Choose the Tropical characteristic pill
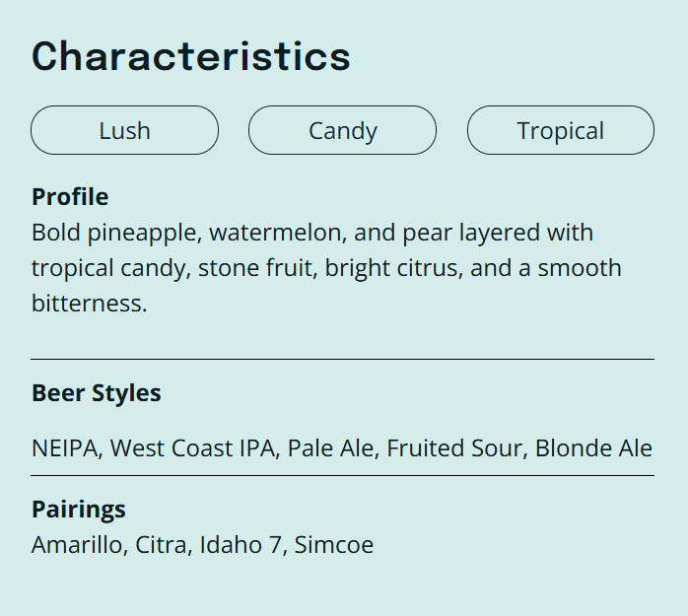This screenshot has width=688, height=616. pyautogui.click(x=560, y=130)
